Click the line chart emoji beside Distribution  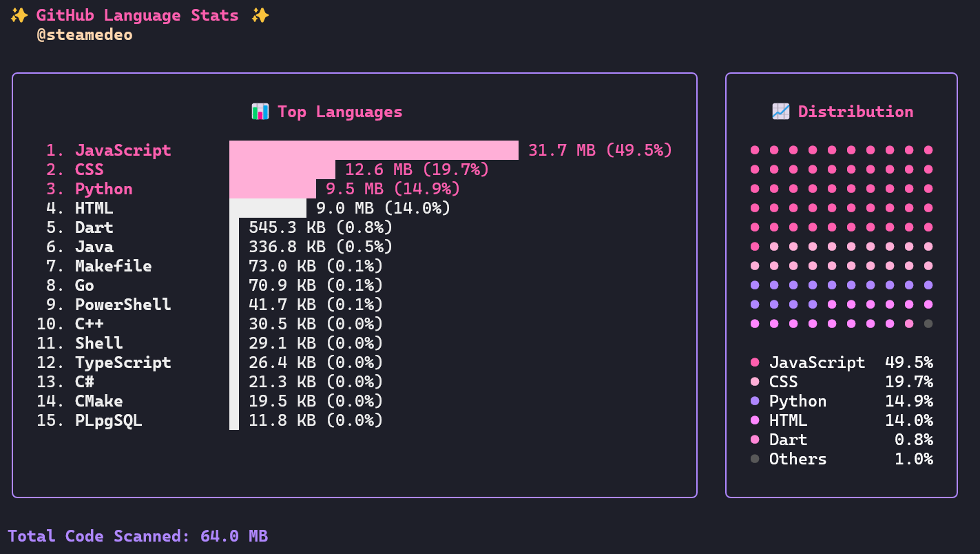(x=780, y=112)
